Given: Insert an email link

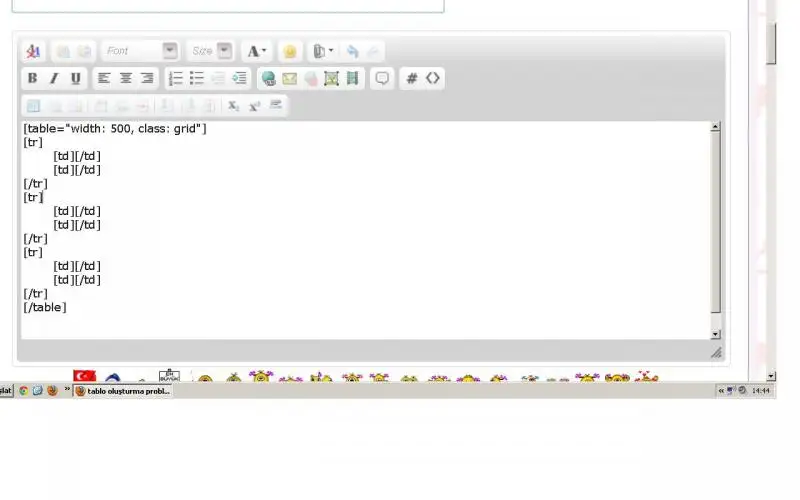Looking at the screenshot, I should pos(289,78).
